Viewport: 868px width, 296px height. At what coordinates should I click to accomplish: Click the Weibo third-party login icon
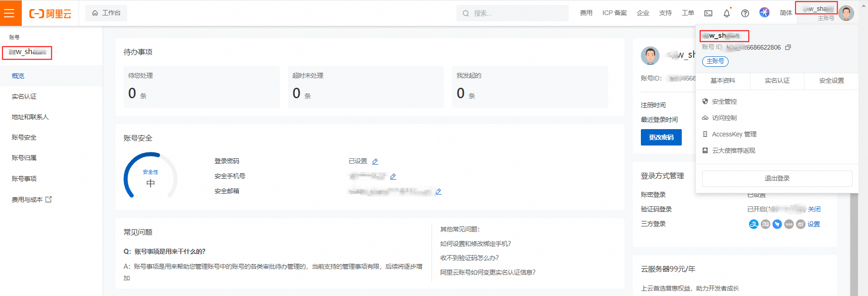(x=801, y=224)
